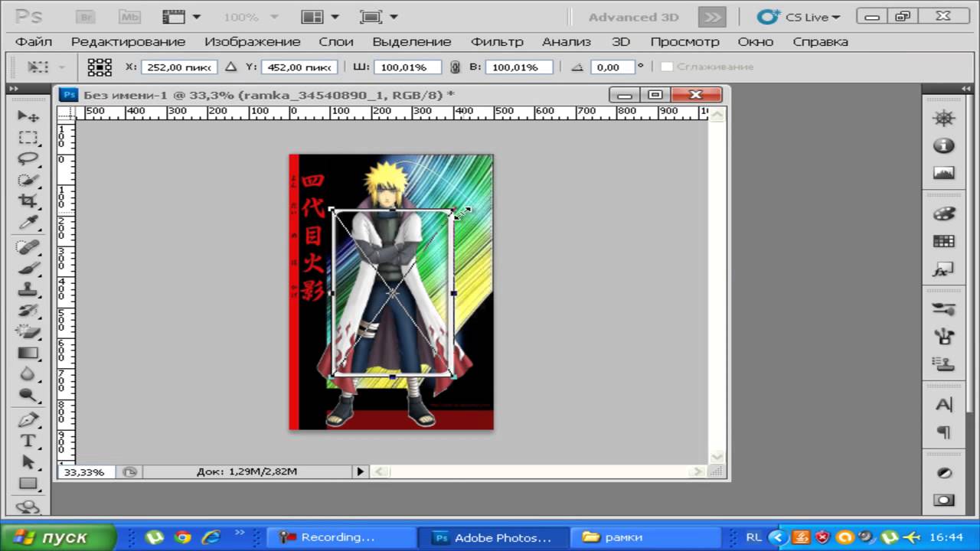Open the Histogram panel icon
The image size is (980, 551).
pyautogui.click(x=943, y=173)
